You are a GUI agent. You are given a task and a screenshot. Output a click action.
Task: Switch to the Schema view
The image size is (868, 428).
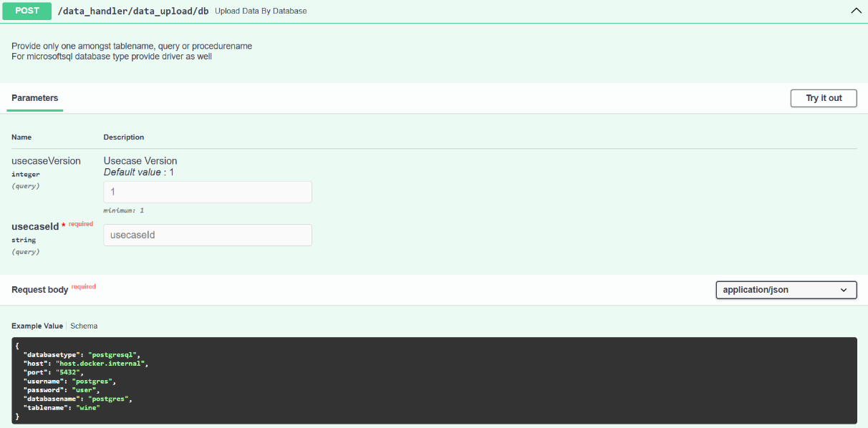click(x=84, y=326)
